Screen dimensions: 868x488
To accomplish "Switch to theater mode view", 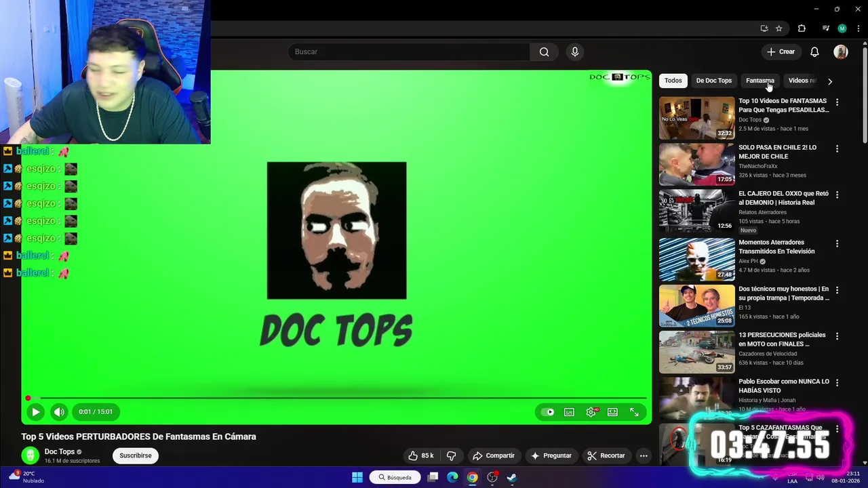I will [612, 412].
